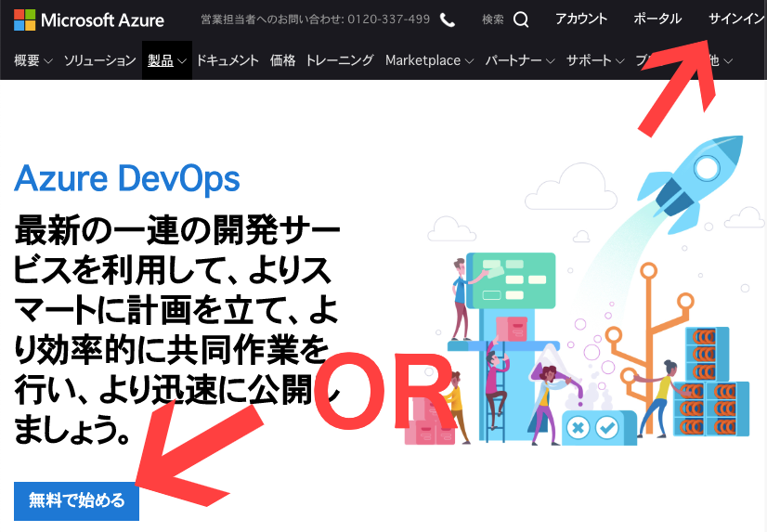
Task: Open the ソリューション menu item
Action: tap(99, 60)
